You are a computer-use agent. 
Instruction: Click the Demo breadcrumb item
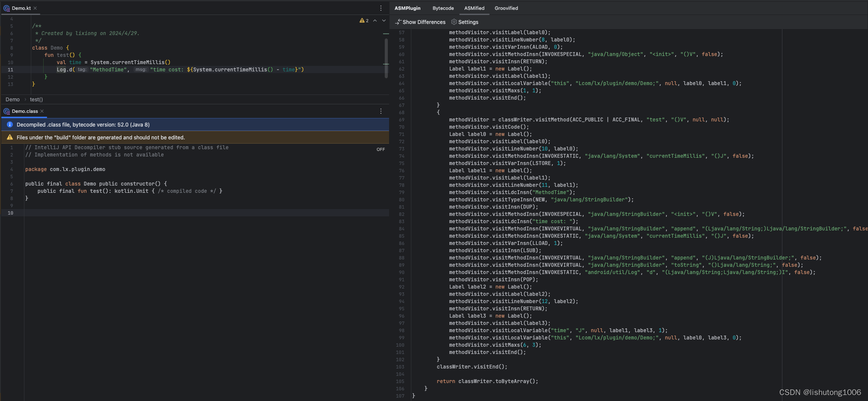pos(12,99)
